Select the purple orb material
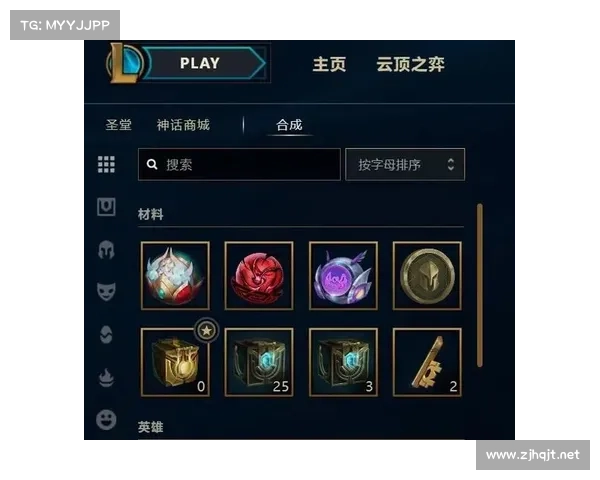 [x=343, y=276]
